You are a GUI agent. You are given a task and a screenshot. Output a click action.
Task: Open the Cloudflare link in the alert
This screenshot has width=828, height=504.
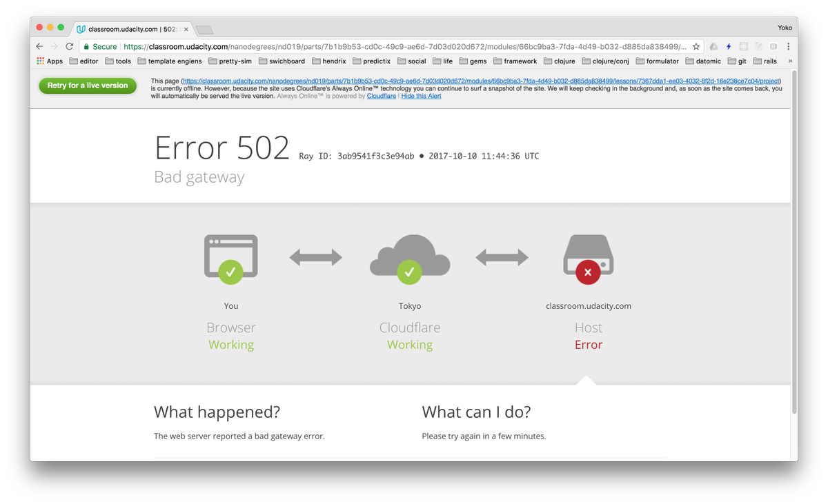pyautogui.click(x=382, y=96)
